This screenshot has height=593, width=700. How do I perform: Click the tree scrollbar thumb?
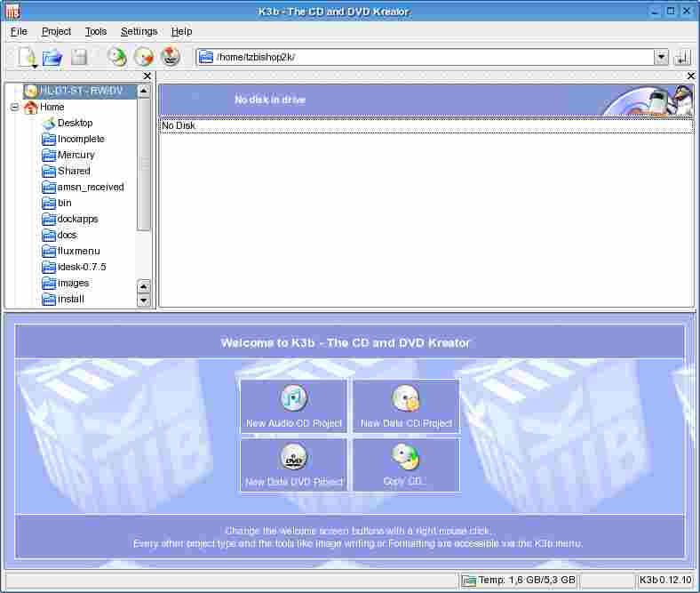click(x=143, y=164)
